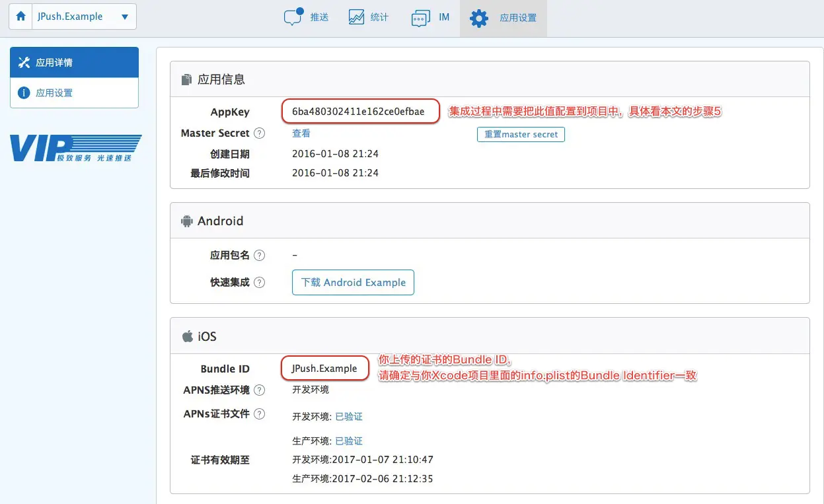
Task: Click the 应用设置 gear icon
Action: [479, 18]
